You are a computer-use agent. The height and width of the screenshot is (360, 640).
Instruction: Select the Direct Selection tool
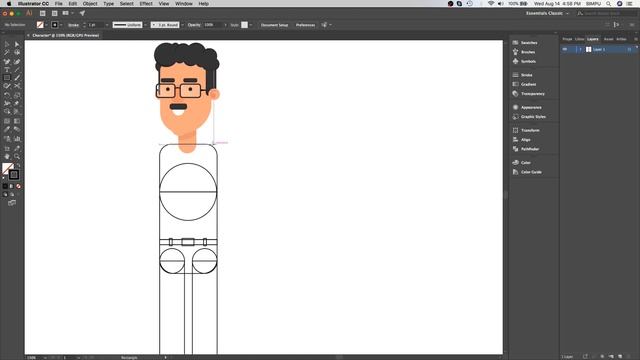point(17,44)
